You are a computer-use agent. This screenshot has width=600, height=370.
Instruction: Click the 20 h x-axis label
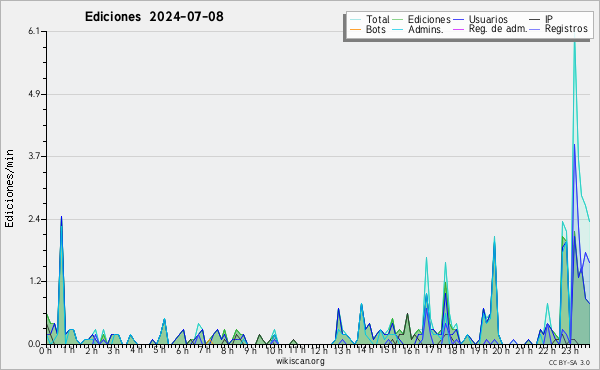click(x=501, y=350)
